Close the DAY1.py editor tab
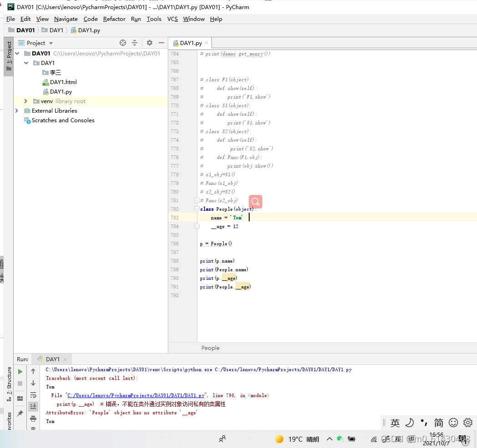The width and height of the screenshot is (477, 448). pyautogui.click(x=206, y=43)
